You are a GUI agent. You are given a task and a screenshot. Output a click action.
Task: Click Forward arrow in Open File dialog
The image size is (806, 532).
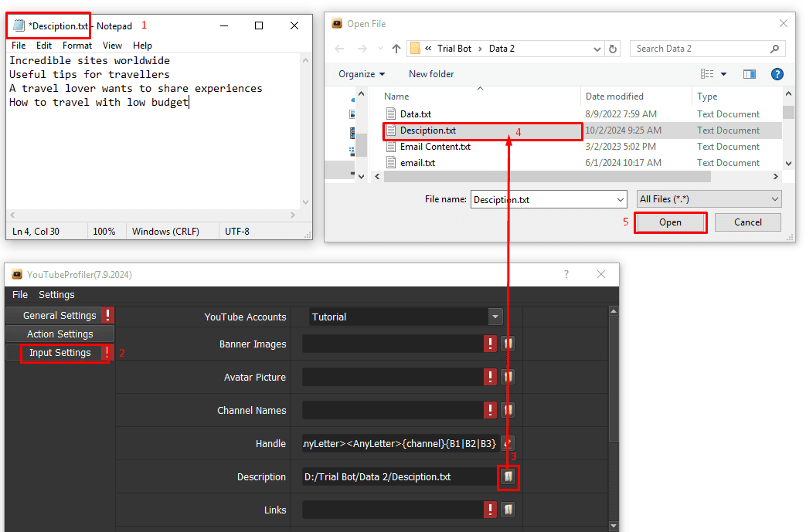tap(362, 49)
